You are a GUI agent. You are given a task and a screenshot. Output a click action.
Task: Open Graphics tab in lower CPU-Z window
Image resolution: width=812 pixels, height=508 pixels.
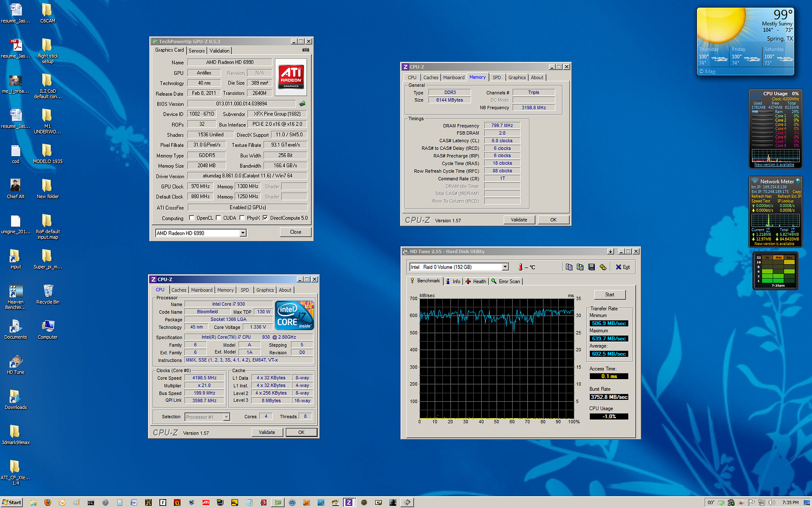(265, 290)
